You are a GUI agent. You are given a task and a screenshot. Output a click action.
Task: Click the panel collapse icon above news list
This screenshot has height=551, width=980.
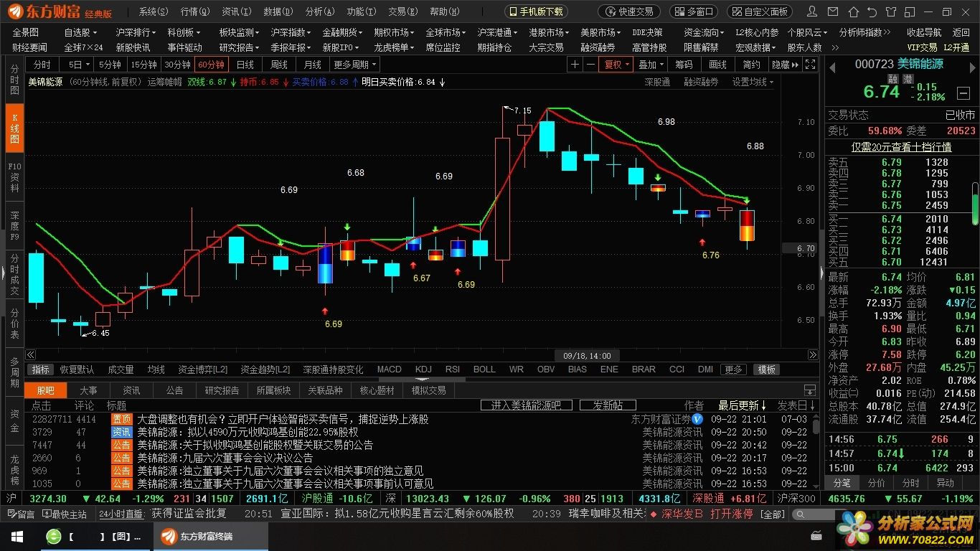pos(810,391)
